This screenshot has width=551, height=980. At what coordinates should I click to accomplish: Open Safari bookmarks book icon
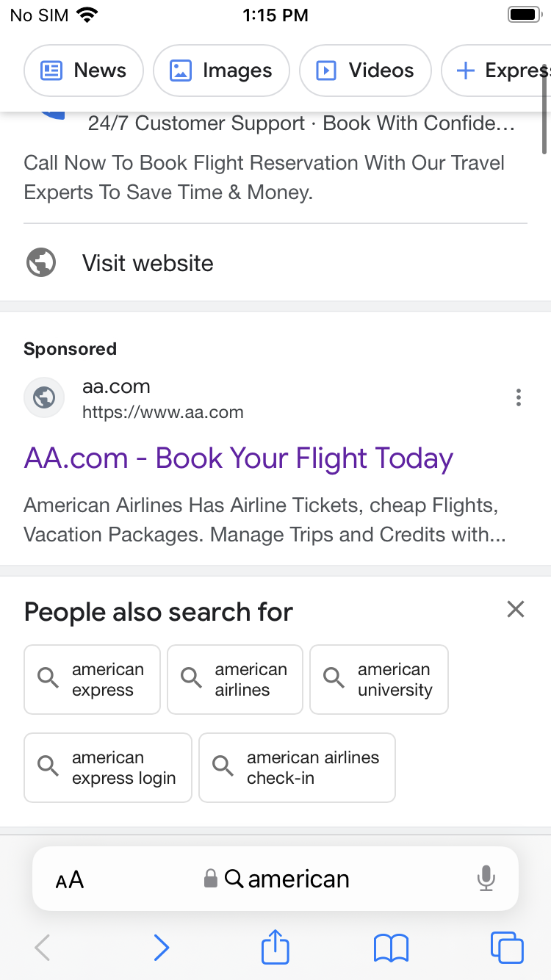coord(391,948)
